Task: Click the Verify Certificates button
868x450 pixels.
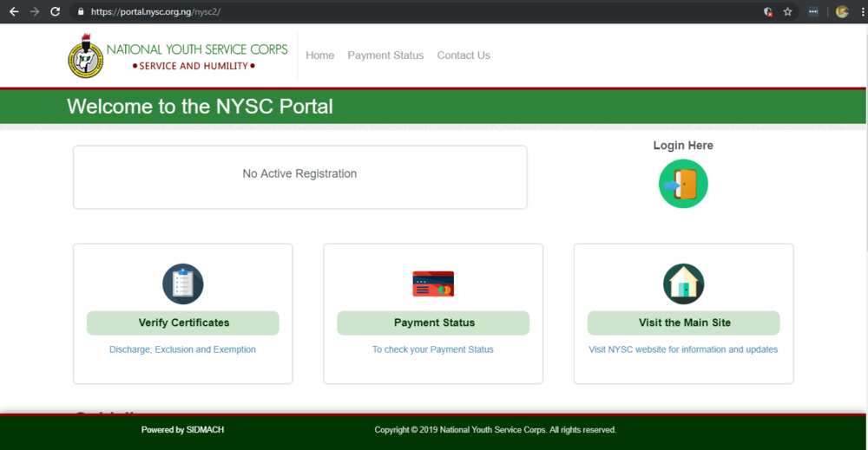Action: click(x=182, y=323)
